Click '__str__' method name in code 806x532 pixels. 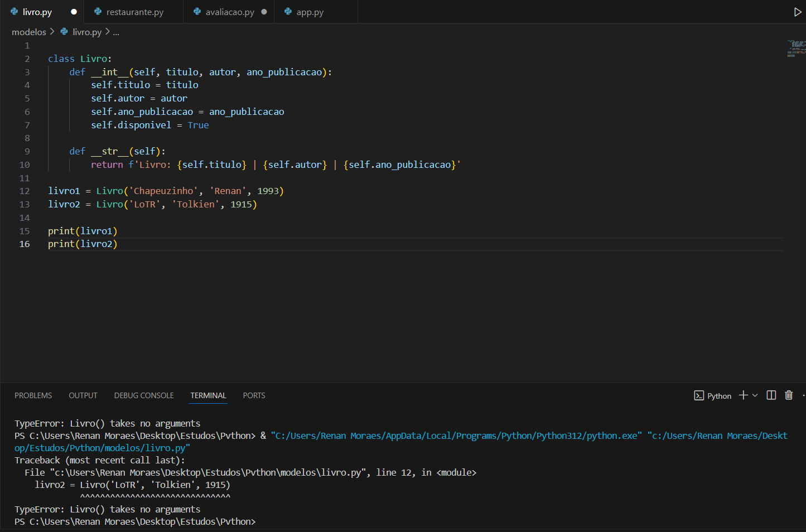[110, 151]
